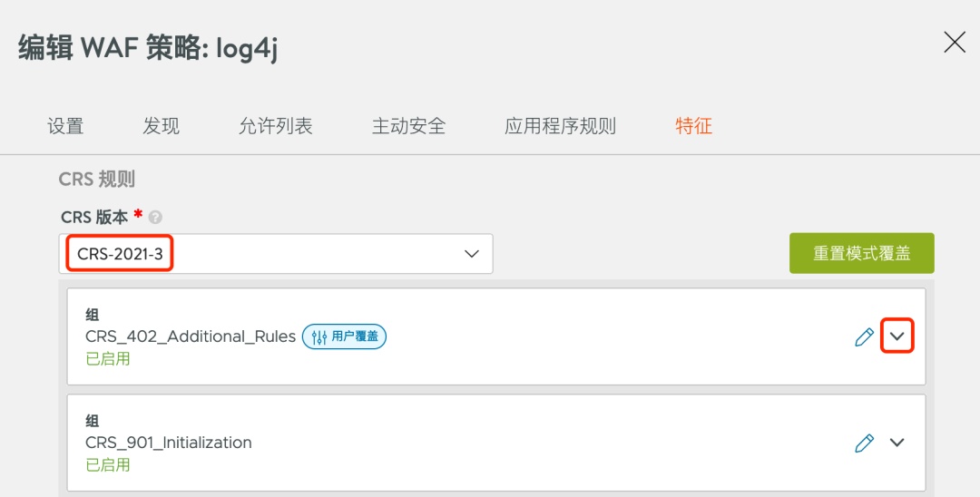Screen dimensions: 980x497
Task: Switch to the 设置 tab
Action: click(65, 126)
